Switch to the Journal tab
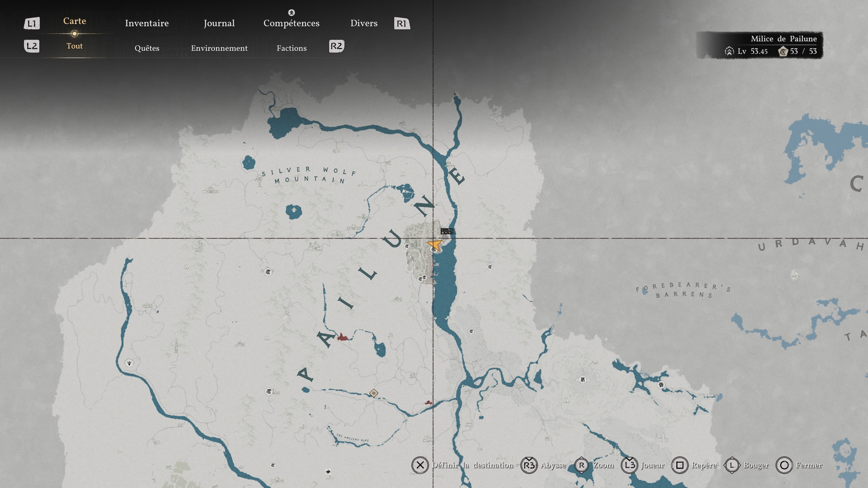The height and width of the screenshot is (488, 868). tap(219, 23)
